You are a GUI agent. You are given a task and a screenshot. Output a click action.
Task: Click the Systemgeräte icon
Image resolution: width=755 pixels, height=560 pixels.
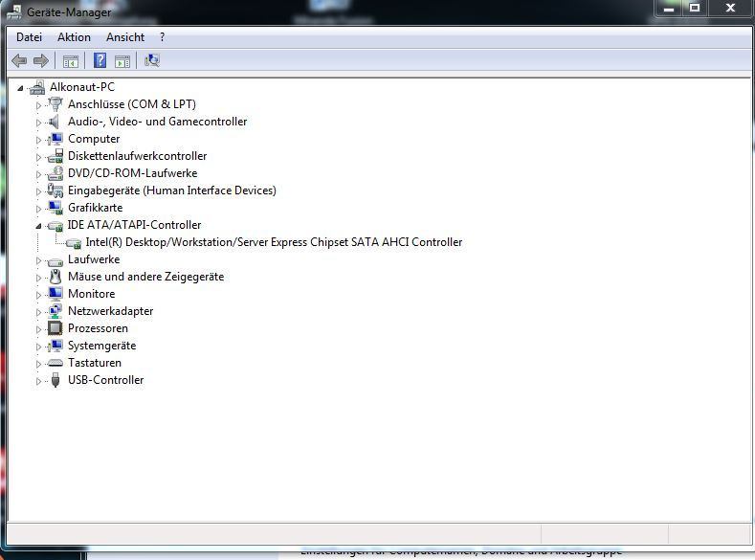tap(56, 346)
